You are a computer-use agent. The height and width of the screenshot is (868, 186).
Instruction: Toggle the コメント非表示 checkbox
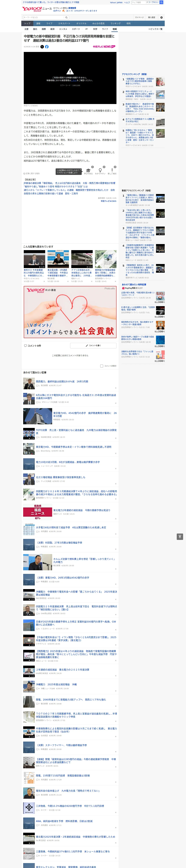(102, 366)
